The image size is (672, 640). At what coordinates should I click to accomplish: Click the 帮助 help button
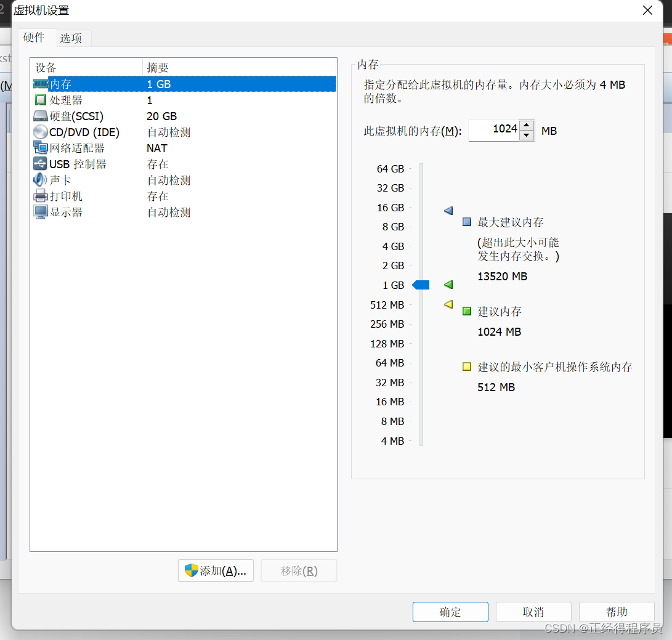[616, 612]
